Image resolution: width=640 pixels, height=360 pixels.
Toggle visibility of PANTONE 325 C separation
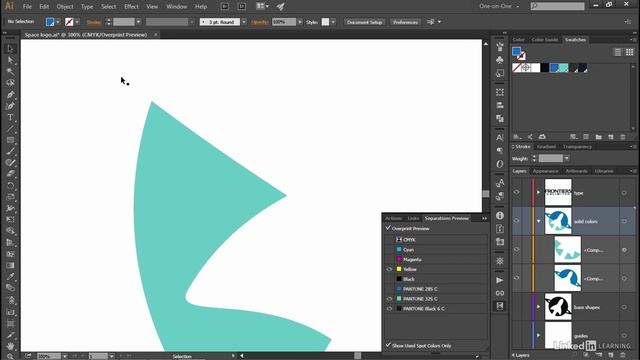coord(389,299)
